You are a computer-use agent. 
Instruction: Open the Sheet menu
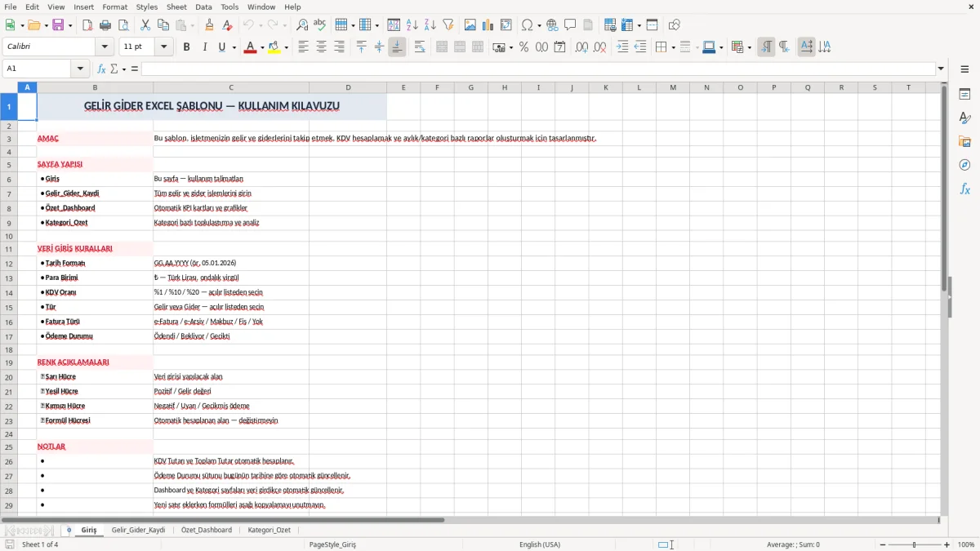176,7
